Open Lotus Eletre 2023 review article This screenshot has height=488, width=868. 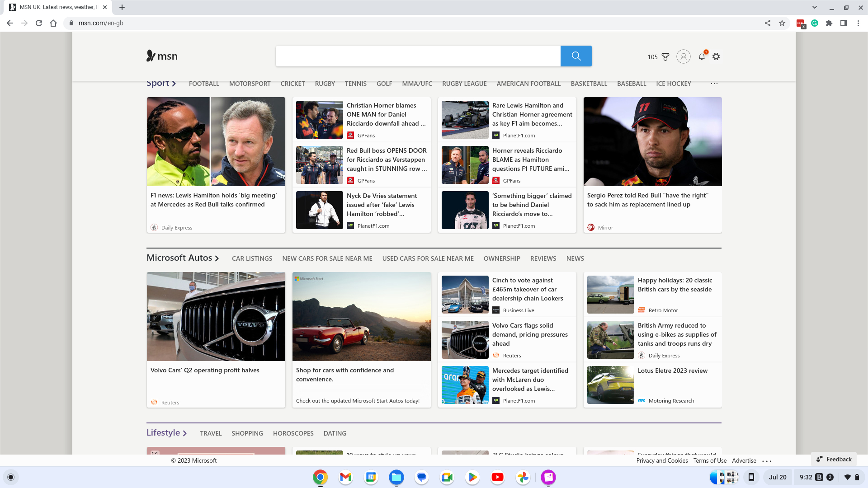672,371
